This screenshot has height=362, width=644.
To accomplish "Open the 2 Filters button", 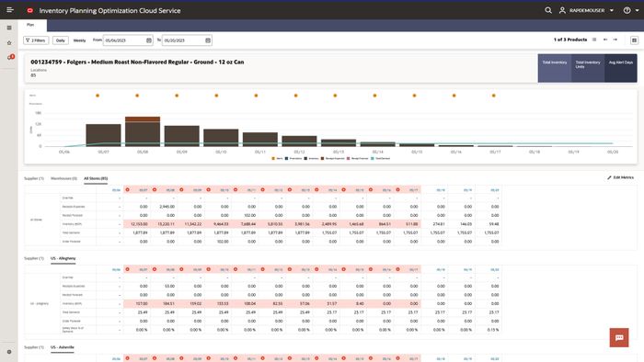I will 36,40.
